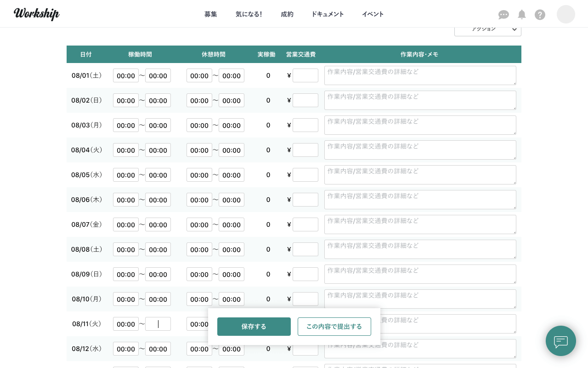Select break start time for 08/03
The width and height of the screenshot is (588, 368).
coord(199,125)
